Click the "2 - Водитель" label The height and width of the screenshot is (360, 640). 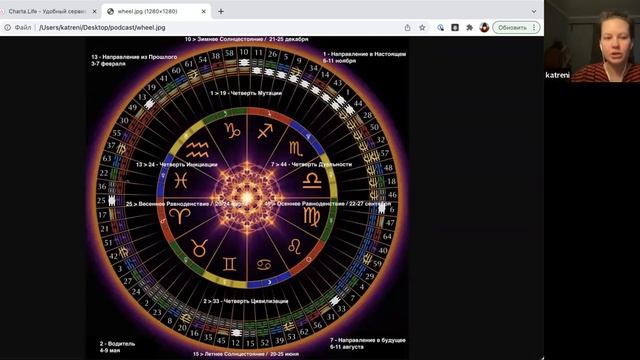click(x=117, y=344)
